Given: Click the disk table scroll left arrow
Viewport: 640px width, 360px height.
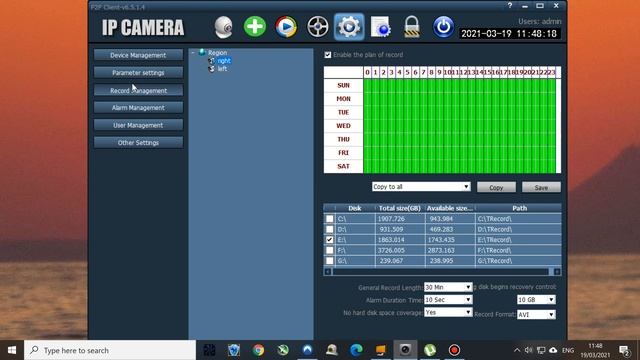Looking at the screenshot, I should click(x=328, y=272).
